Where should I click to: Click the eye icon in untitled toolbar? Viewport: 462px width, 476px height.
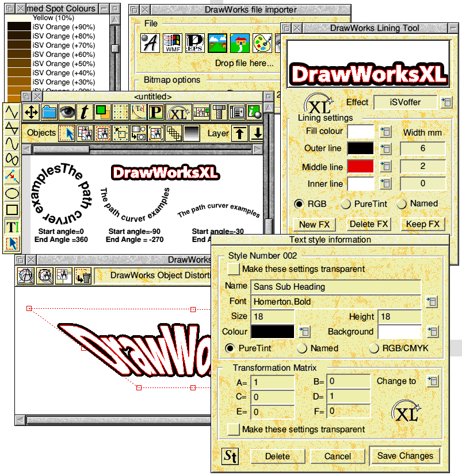[x=67, y=112]
